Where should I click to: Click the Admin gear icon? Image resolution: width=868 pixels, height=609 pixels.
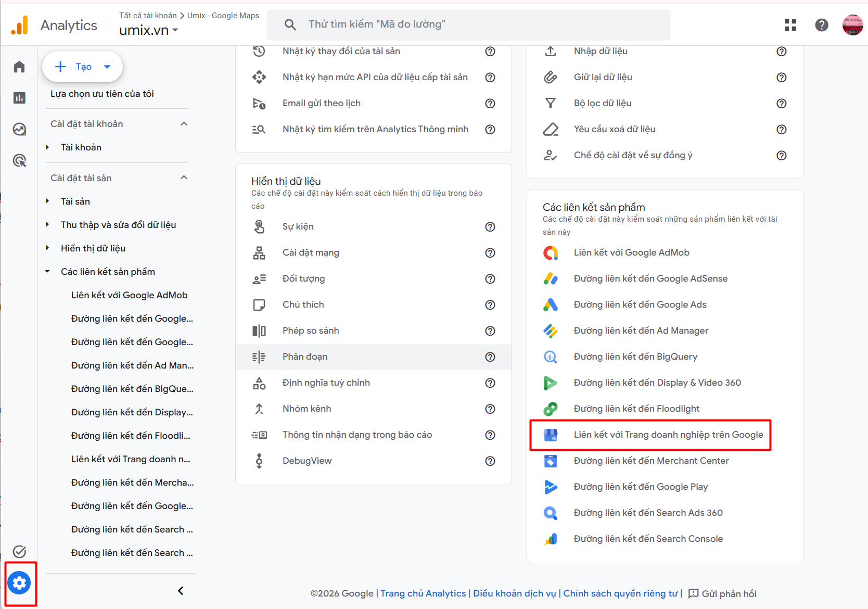(19, 583)
